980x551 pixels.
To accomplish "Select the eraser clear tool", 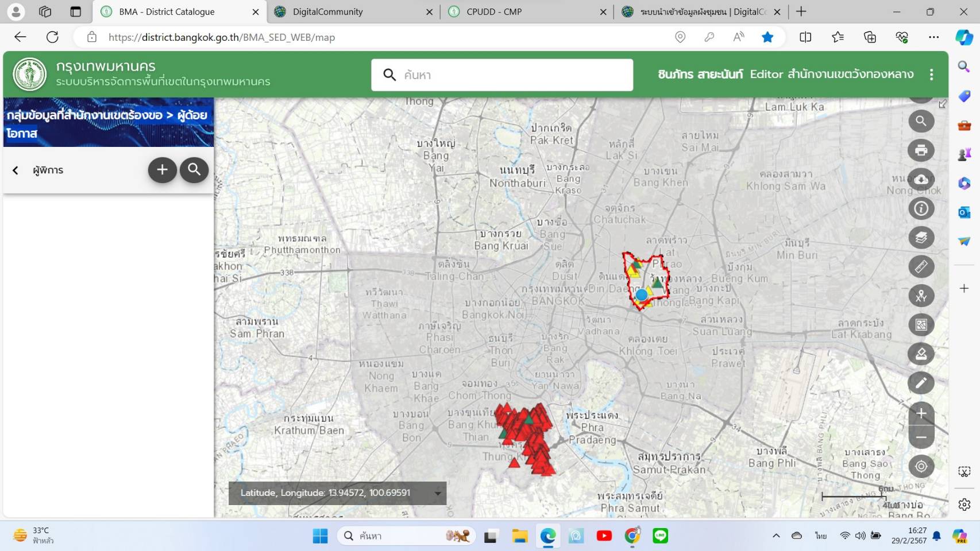I will click(921, 354).
